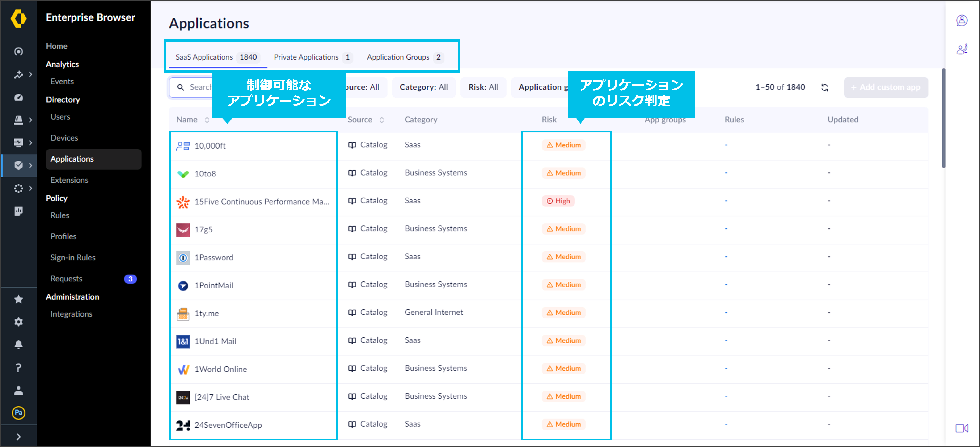Open the chart note icon in rail
Viewport: 980px width, 447px height.
coord(18,211)
